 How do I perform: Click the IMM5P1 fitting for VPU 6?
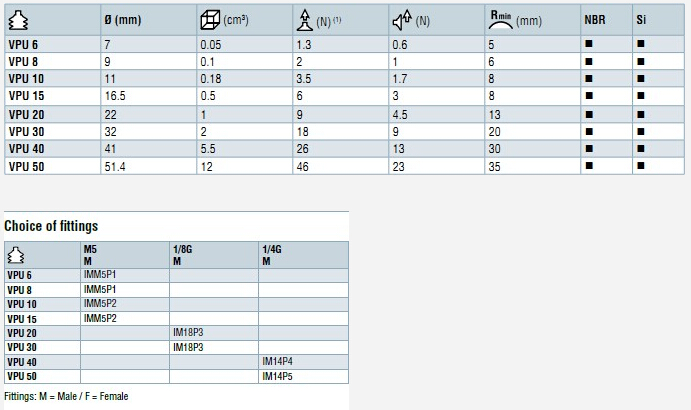coord(101,274)
